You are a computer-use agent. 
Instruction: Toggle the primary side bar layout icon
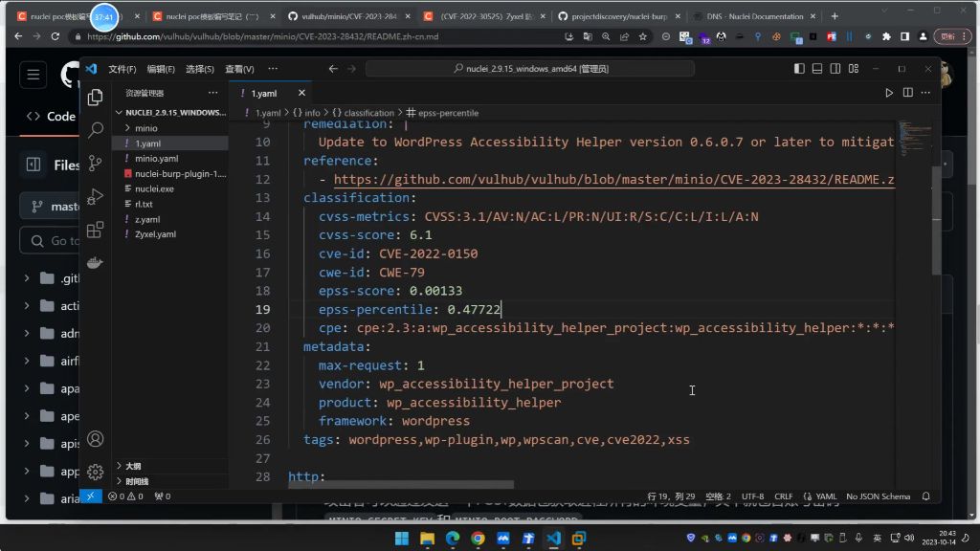799,69
